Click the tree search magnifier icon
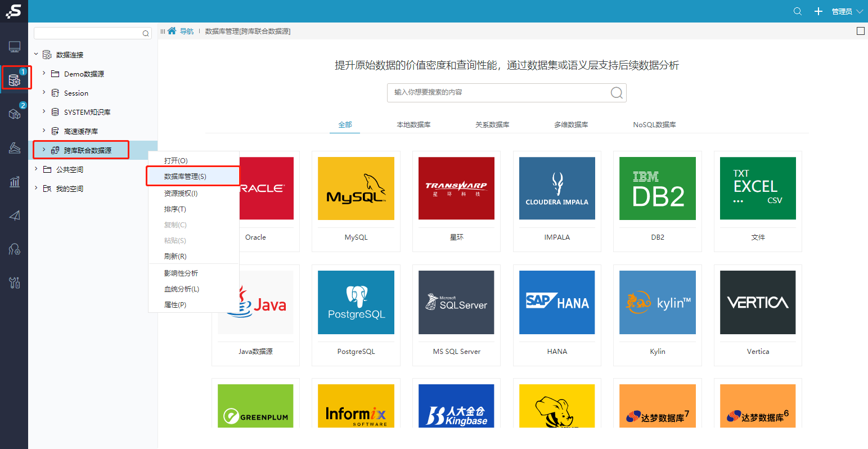The width and height of the screenshot is (868, 449). [x=146, y=33]
